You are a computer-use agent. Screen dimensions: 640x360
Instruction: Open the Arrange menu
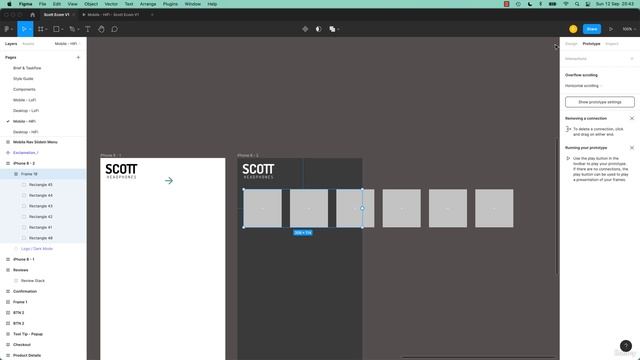[x=148, y=4]
